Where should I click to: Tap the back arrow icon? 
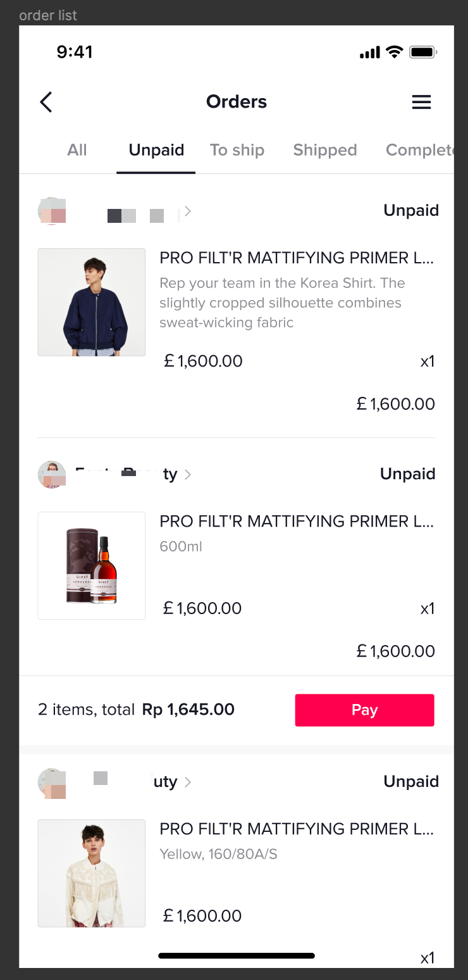tap(46, 102)
